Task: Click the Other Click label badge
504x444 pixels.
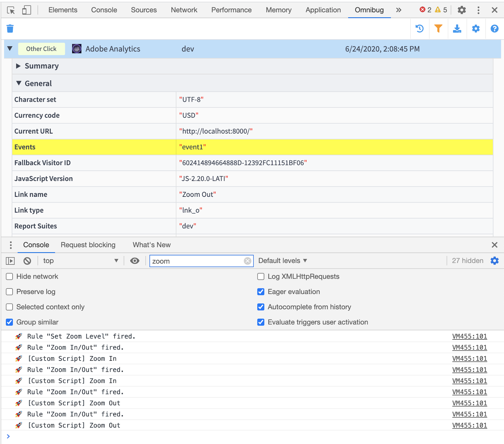Action: click(x=41, y=49)
